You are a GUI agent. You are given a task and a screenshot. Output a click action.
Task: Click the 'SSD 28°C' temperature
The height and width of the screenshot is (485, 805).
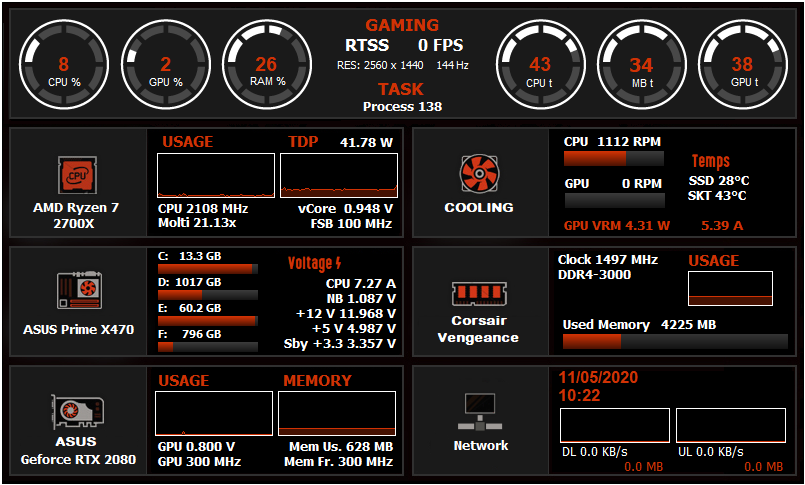coord(719,181)
